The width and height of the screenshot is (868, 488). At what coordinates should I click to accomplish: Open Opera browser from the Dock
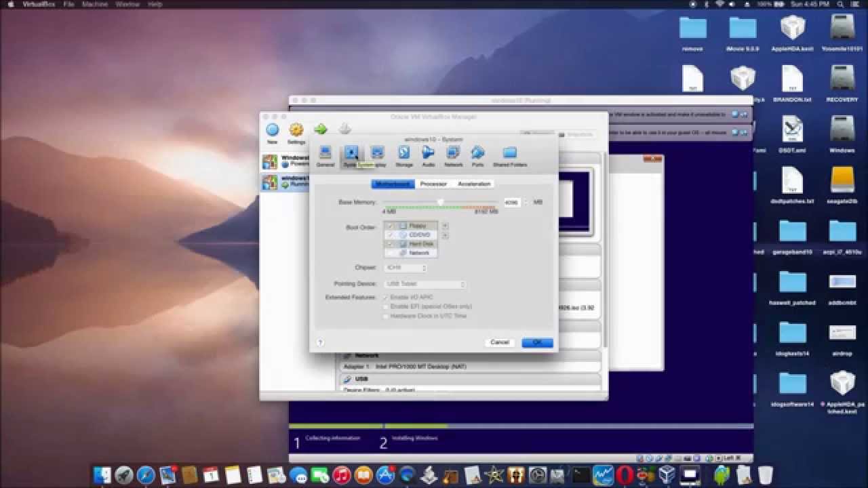(624, 474)
